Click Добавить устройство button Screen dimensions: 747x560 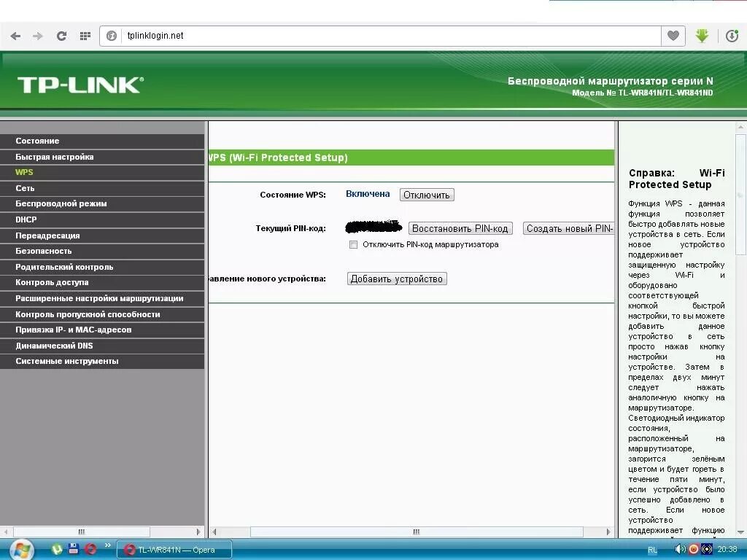pos(397,279)
